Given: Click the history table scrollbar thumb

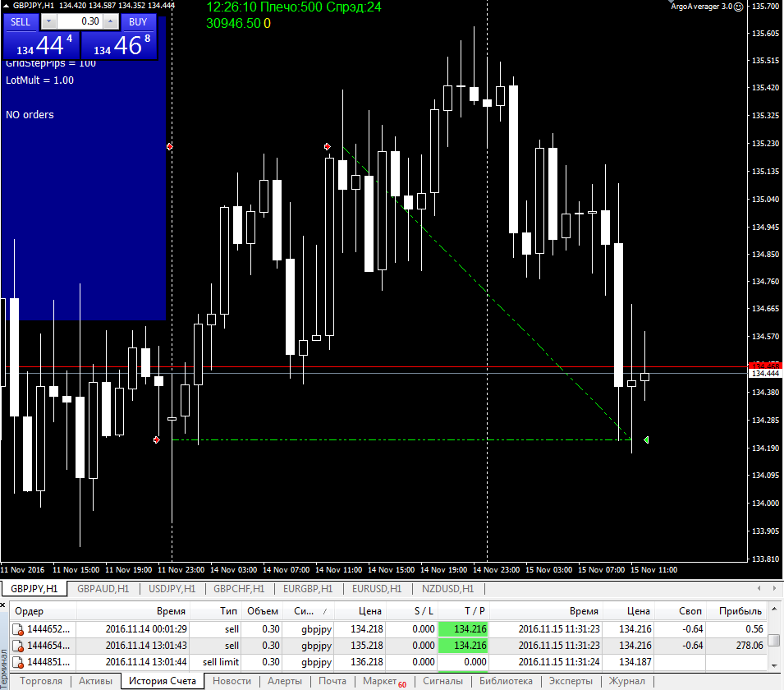Looking at the screenshot, I should (773, 640).
